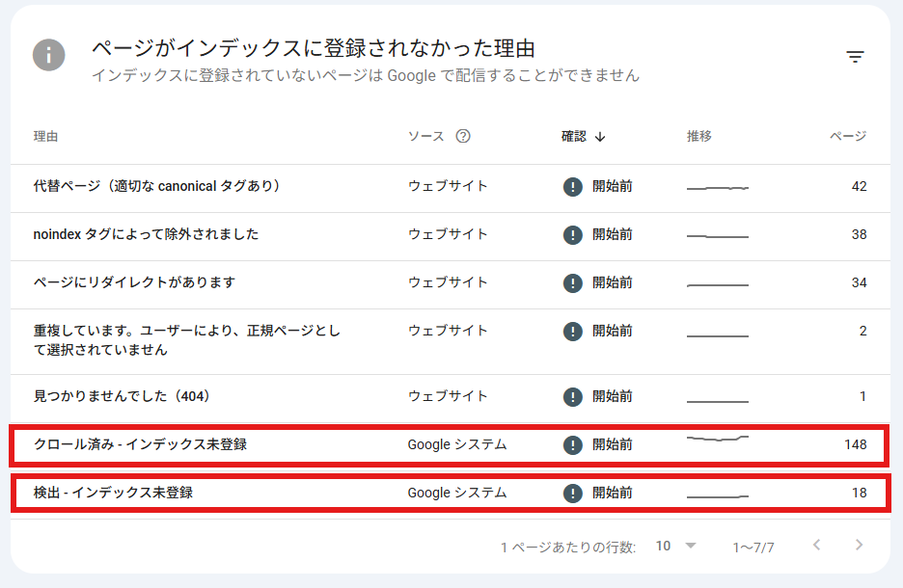Click Google システム in the クロール済み row
The width and height of the screenshot is (903, 588).
pos(457,444)
